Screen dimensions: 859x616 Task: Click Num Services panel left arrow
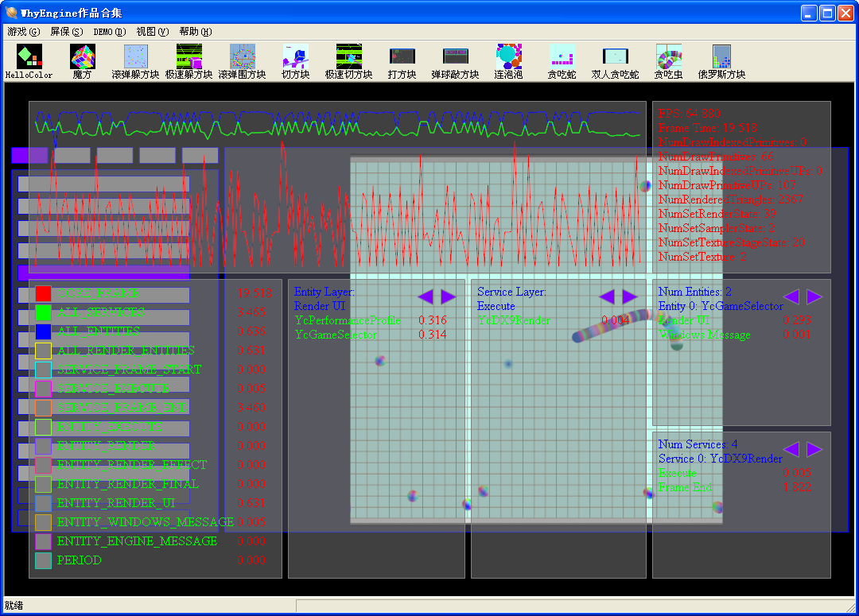(791, 449)
